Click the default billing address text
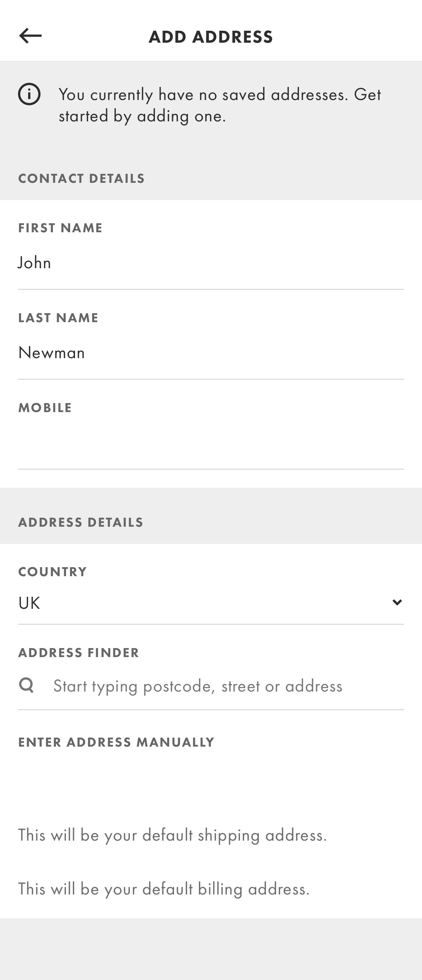Screen dimensions: 422x980 coord(164,889)
